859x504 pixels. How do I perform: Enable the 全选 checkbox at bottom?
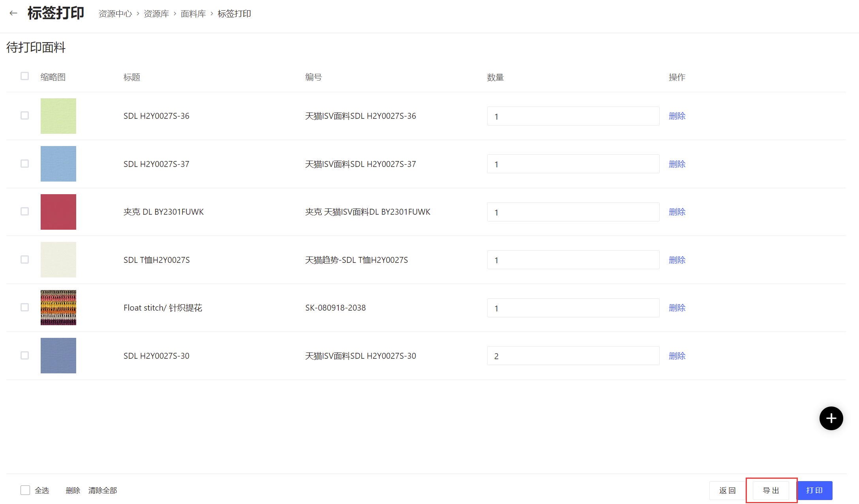click(x=25, y=490)
